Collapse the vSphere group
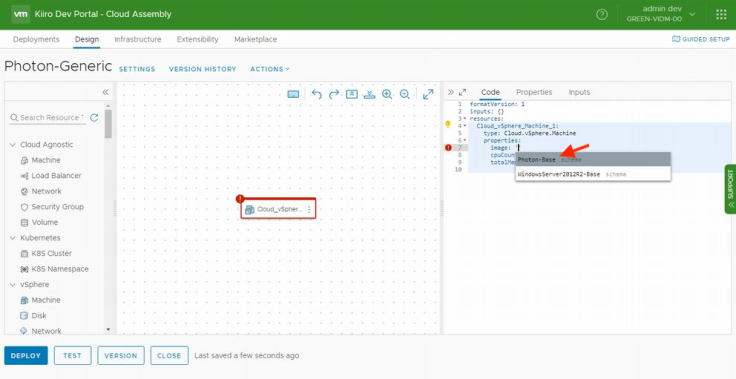Image resolution: width=736 pixels, height=379 pixels. (13, 285)
